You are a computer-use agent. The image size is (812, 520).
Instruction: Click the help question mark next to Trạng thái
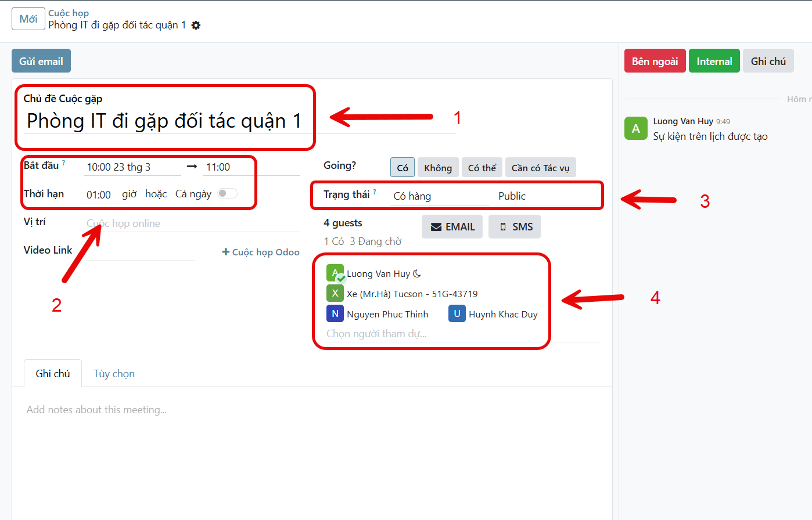[x=375, y=192]
